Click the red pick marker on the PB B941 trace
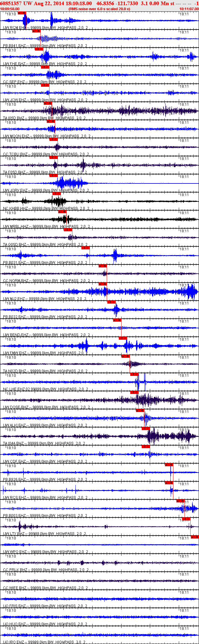This screenshot has width=199, height=644. click(x=36, y=31)
